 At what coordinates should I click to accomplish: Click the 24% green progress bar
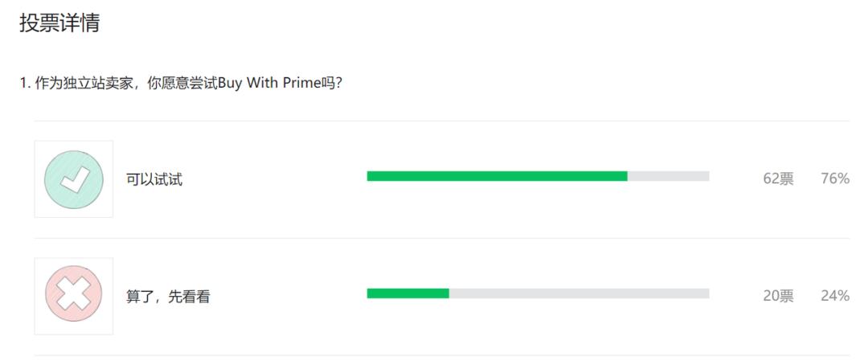tap(408, 293)
